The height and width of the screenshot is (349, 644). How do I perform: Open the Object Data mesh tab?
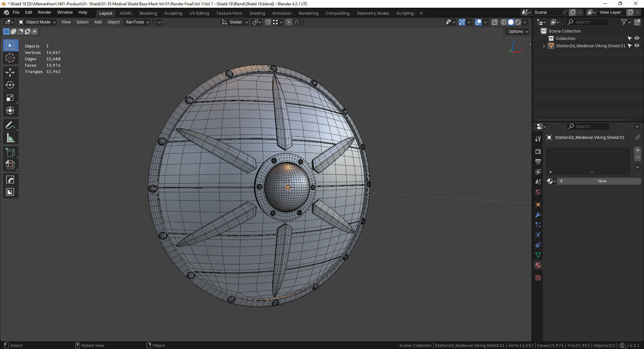coord(538,255)
